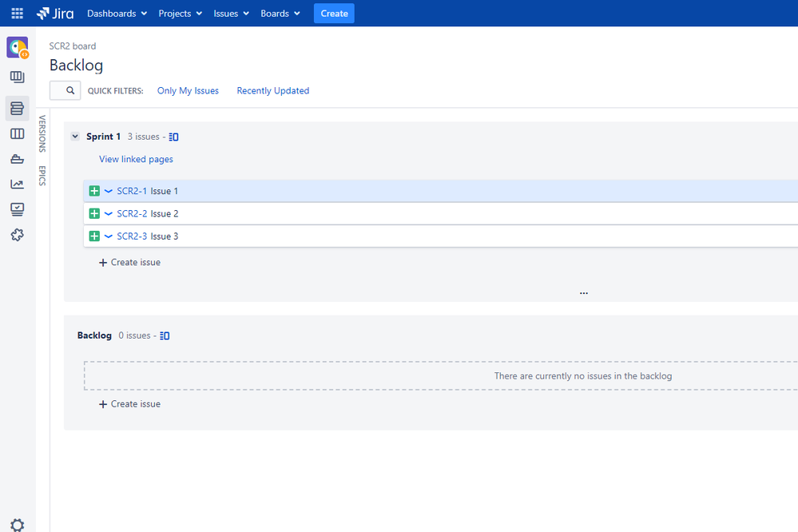Screen dimensions: 798x532
Task: Collapse the Sprint 1 section
Action: [x=75, y=137]
